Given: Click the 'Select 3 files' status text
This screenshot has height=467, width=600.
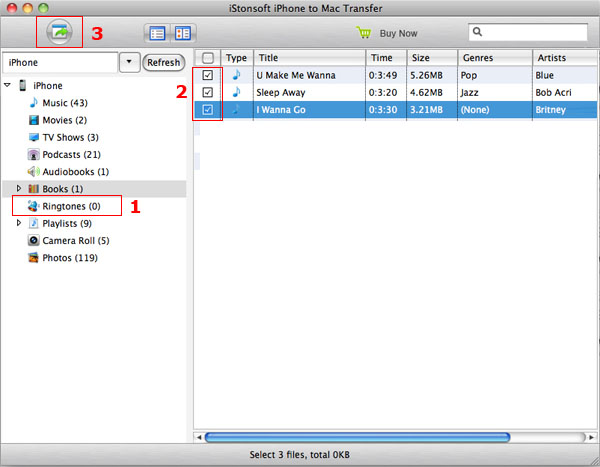Looking at the screenshot, I should [x=300, y=455].
